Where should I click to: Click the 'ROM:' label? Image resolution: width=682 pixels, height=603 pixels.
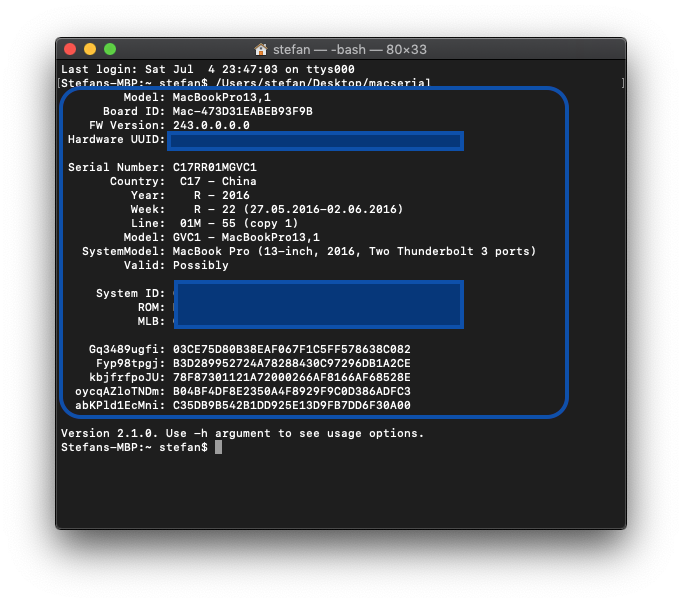tap(151, 307)
